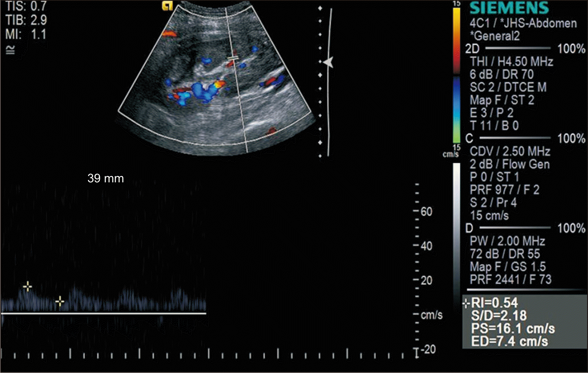Screen dimensions: 588x373
Task: Click the CDV / 2.50 MHz setting
Action: (x=510, y=151)
